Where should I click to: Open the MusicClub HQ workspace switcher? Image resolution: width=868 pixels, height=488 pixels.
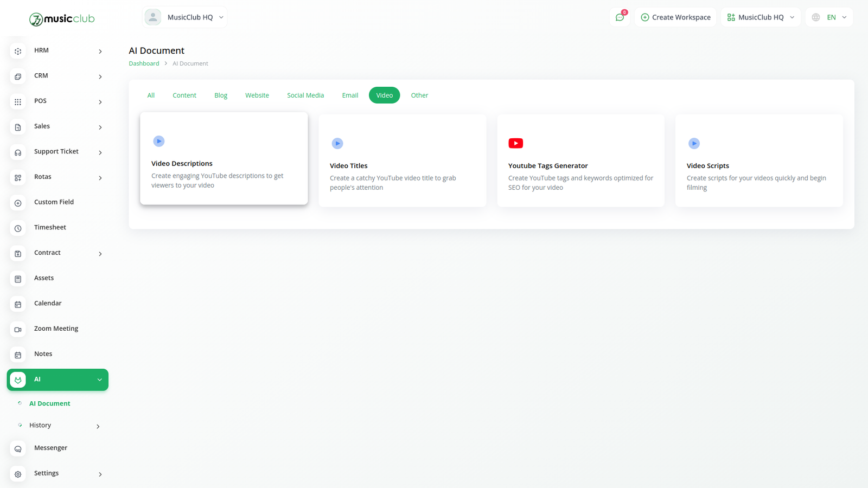761,17
